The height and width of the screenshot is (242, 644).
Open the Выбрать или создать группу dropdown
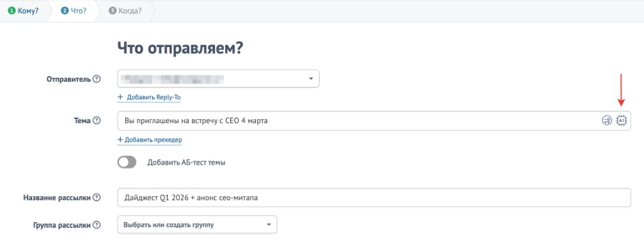click(x=197, y=225)
